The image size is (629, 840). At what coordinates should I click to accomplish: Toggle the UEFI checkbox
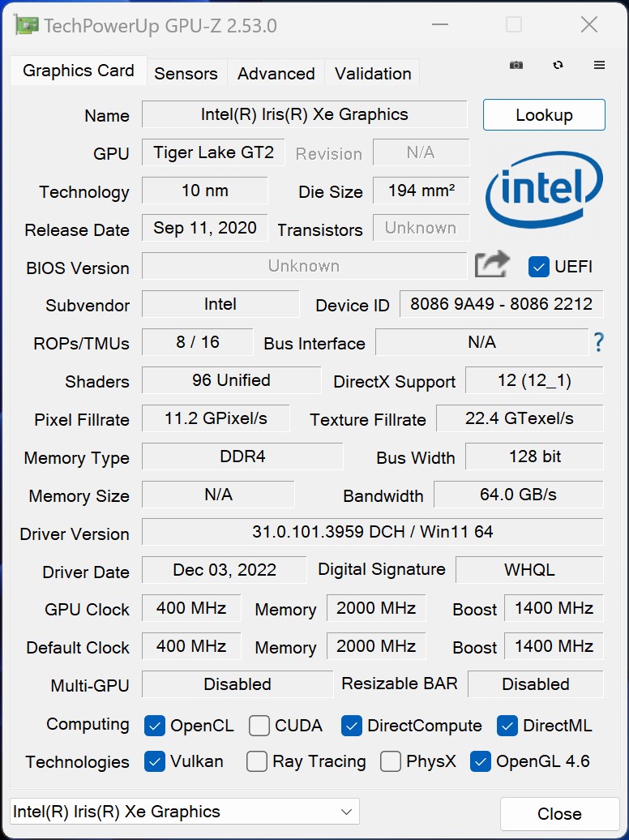(539, 266)
